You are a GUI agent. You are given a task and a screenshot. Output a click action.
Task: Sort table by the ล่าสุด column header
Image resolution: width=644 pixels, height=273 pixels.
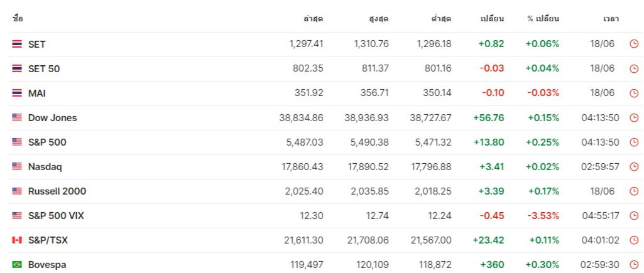[x=313, y=19]
